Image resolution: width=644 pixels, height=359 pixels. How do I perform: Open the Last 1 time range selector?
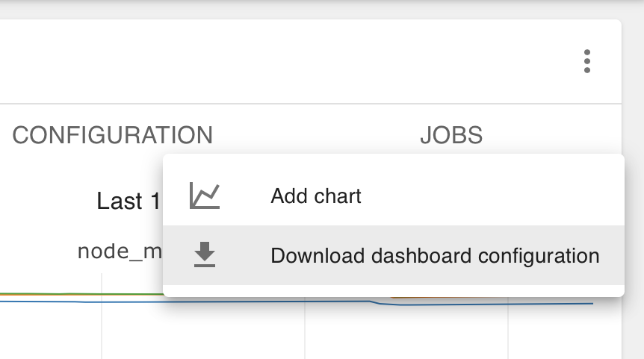click(x=128, y=201)
